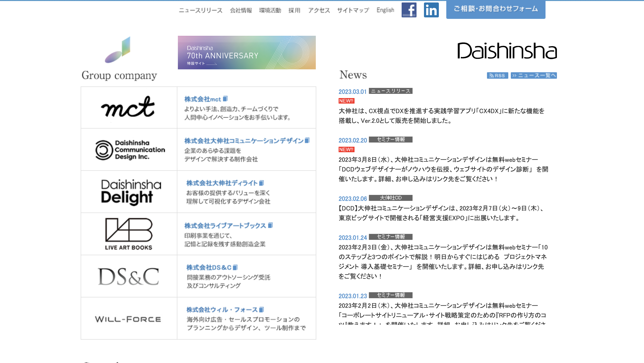Click the サイトマップ tab
The width and height of the screenshot is (644, 363).
tap(354, 10)
